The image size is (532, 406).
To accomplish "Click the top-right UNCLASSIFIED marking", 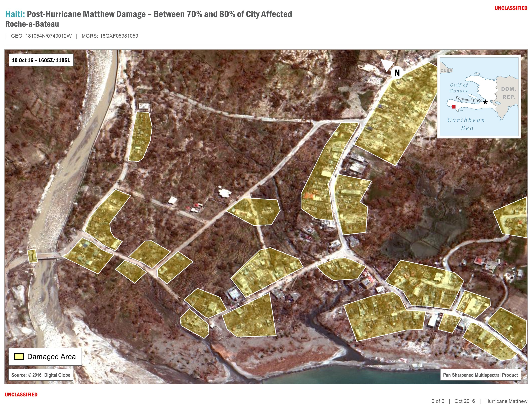I will [x=511, y=8].
